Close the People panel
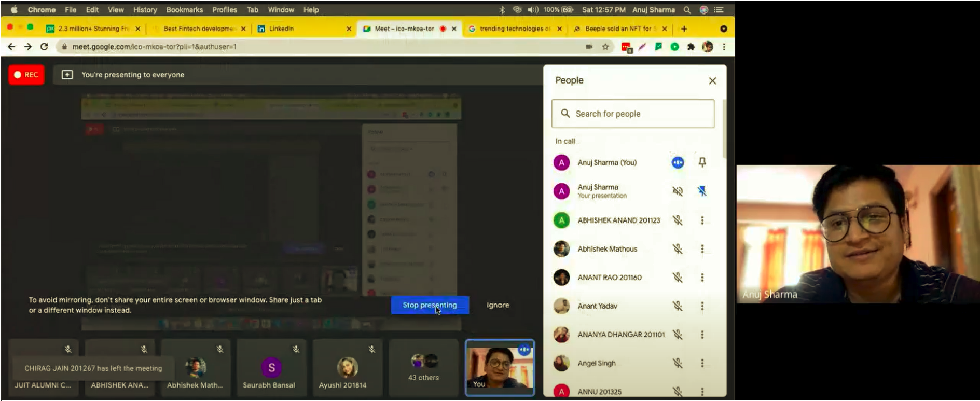Viewport: 980px width, 401px height. tap(712, 81)
